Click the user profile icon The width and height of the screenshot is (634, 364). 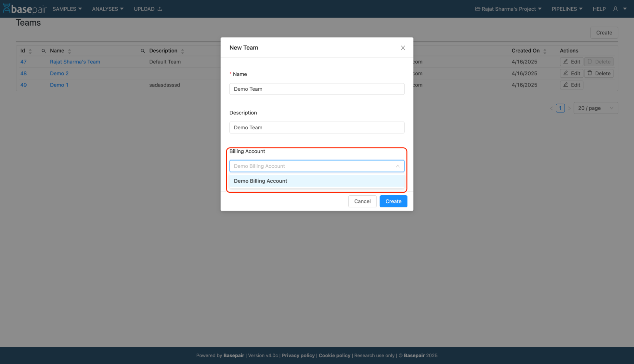click(615, 9)
